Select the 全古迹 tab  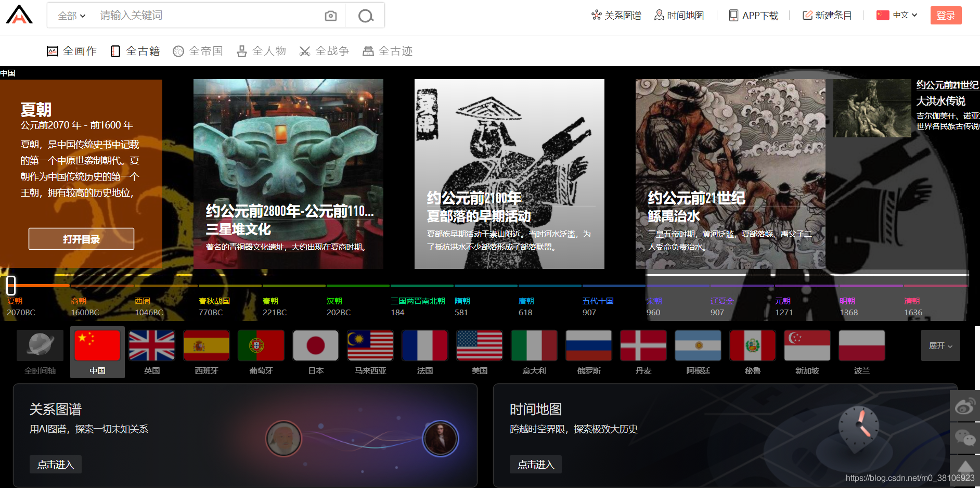click(x=388, y=51)
